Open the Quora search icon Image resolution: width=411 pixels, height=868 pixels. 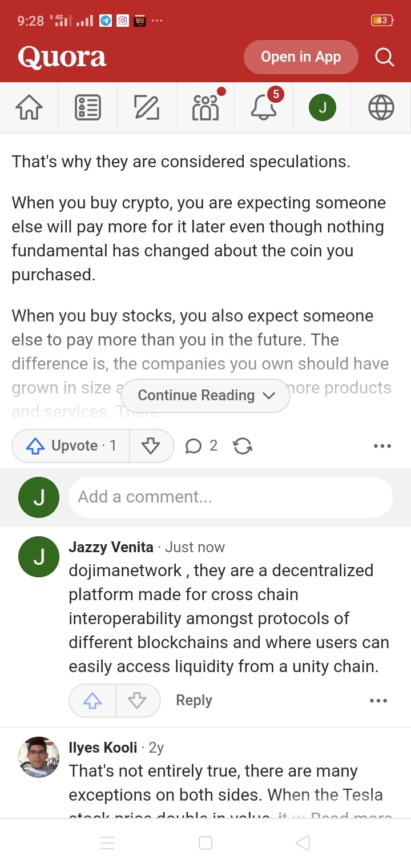(384, 57)
